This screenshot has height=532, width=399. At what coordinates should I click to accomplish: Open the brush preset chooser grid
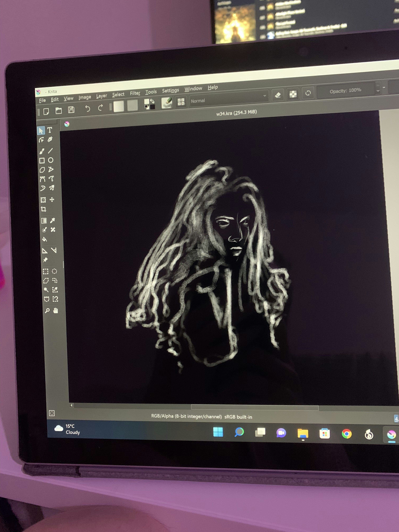click(181, 102)
